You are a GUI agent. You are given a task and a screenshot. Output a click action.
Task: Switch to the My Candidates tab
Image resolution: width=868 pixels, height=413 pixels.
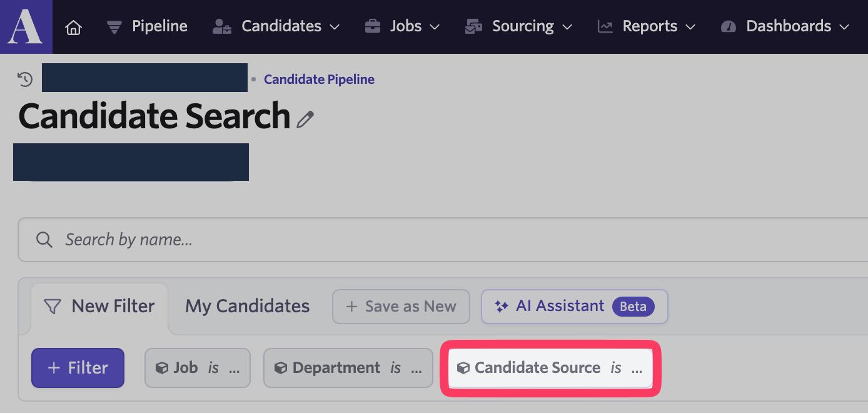point(248,306)
